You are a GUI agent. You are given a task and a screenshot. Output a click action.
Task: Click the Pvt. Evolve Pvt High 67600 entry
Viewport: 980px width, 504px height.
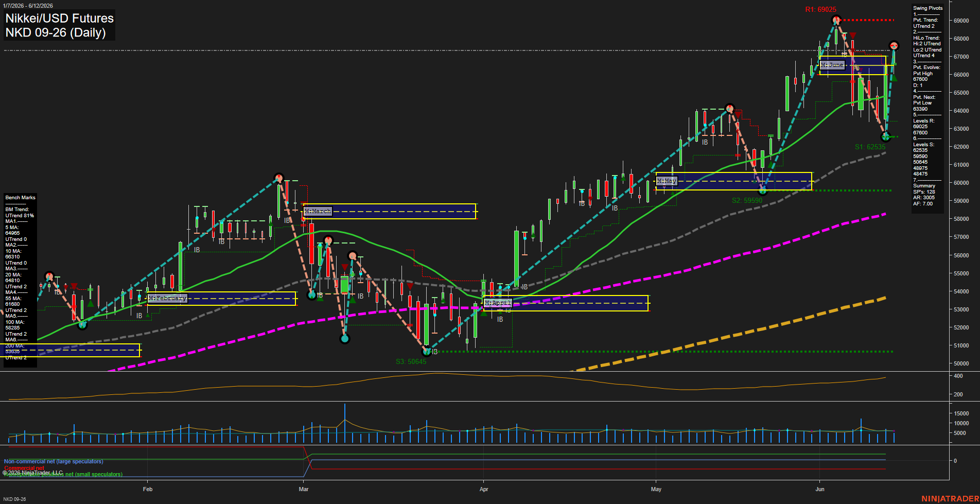point(927,74)
